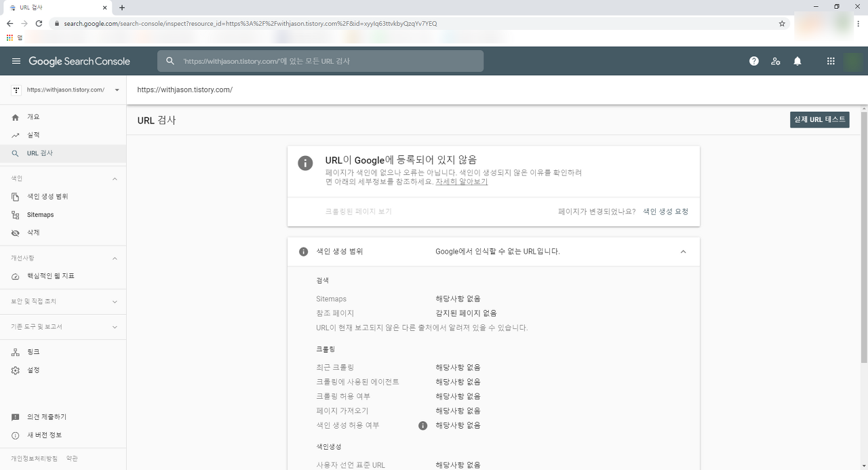Image resolution: width=868 pixels, height=470 pixels.
Task: Expand the 기존 도구 및 보고서 section
Action: tap(115, 327)
